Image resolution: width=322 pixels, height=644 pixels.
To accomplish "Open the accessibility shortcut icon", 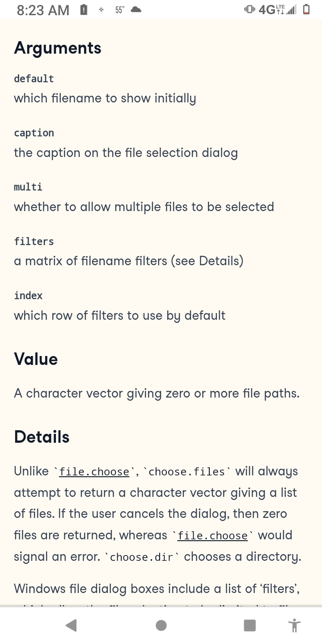I will 294,625.
